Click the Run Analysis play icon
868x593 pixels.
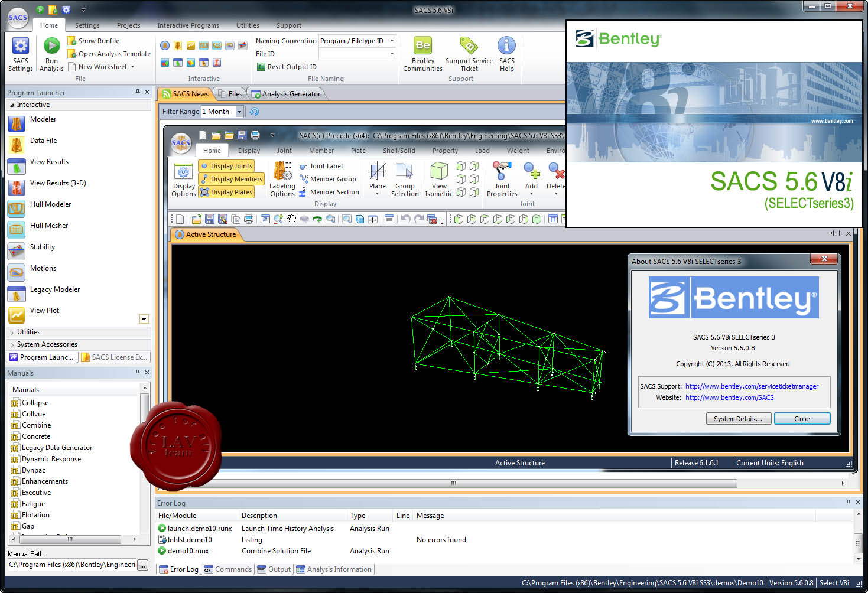click(x=52, y=46)
